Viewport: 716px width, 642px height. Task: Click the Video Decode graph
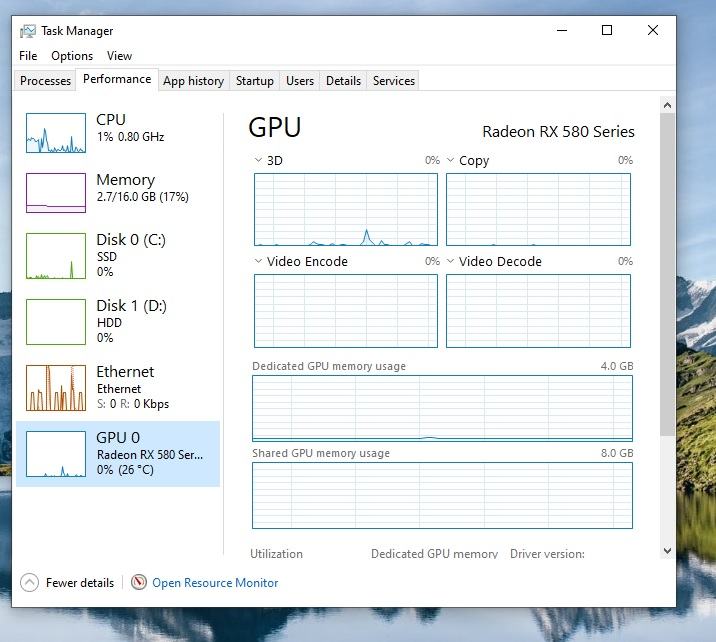pyautogui.click(x=538, y=311)
